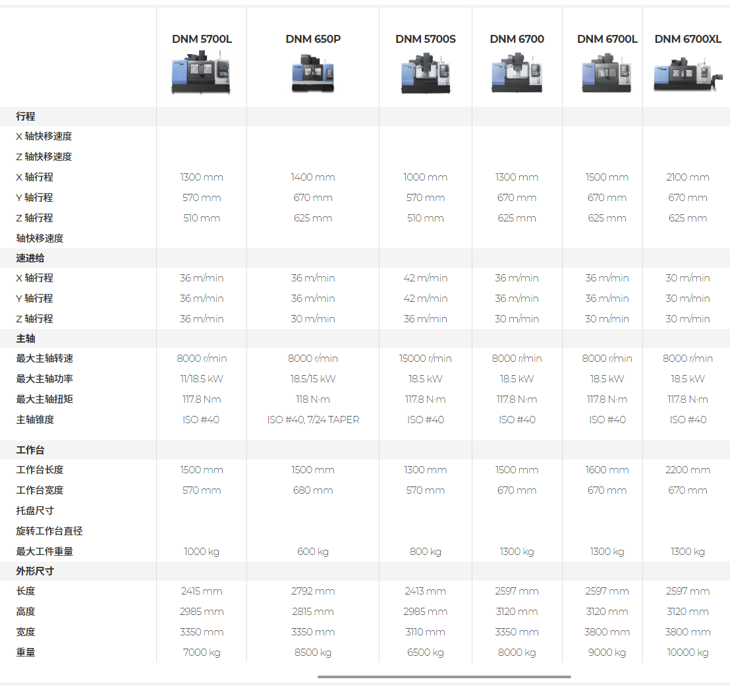Click the 最大主轴扭矩 row label

(45, 399)
